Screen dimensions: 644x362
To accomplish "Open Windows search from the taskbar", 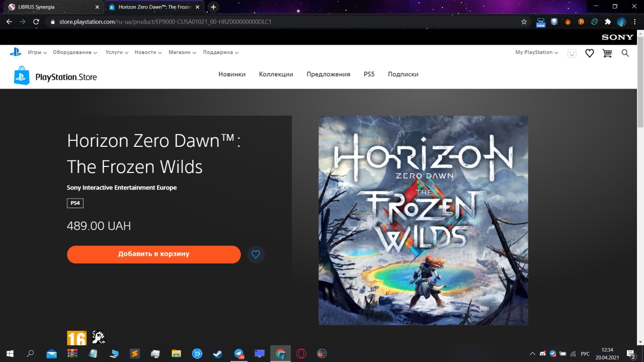I will pos(30,353).
